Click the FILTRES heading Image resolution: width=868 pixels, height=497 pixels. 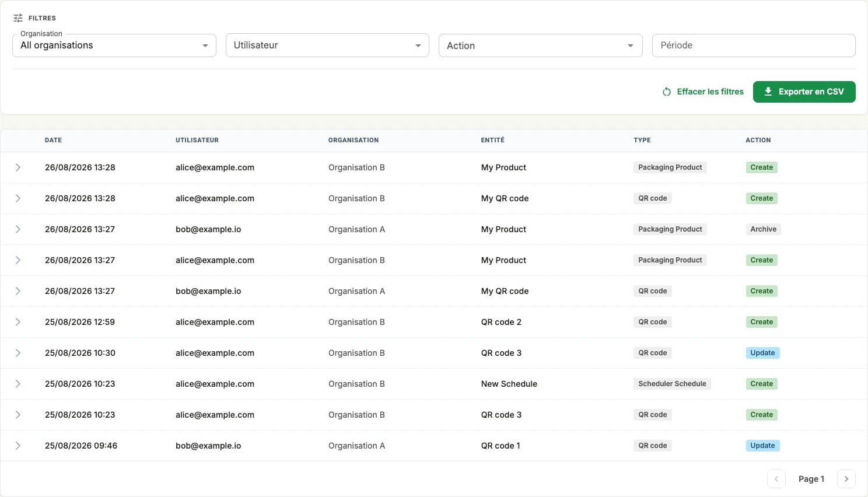(42, 18)
